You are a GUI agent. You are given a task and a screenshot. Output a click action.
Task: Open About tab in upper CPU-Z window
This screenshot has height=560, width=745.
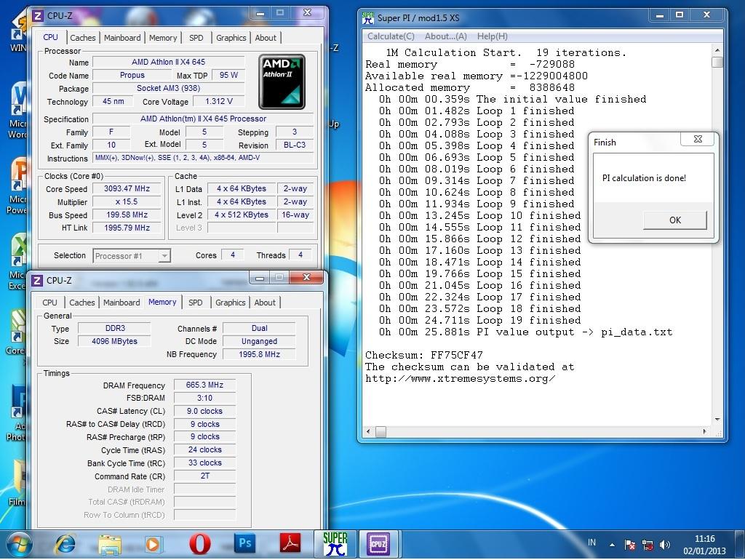(265, 38)
